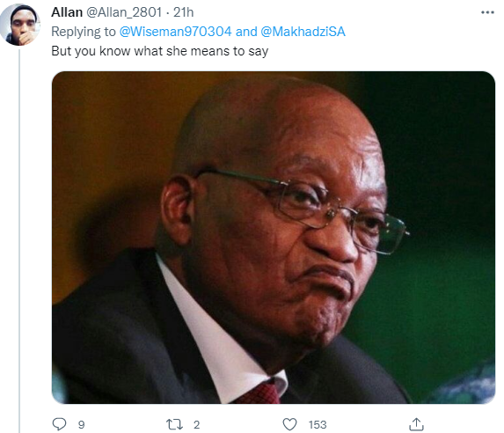
Task: Click the blue 'and' between mentions
Action: pos(246,32)
